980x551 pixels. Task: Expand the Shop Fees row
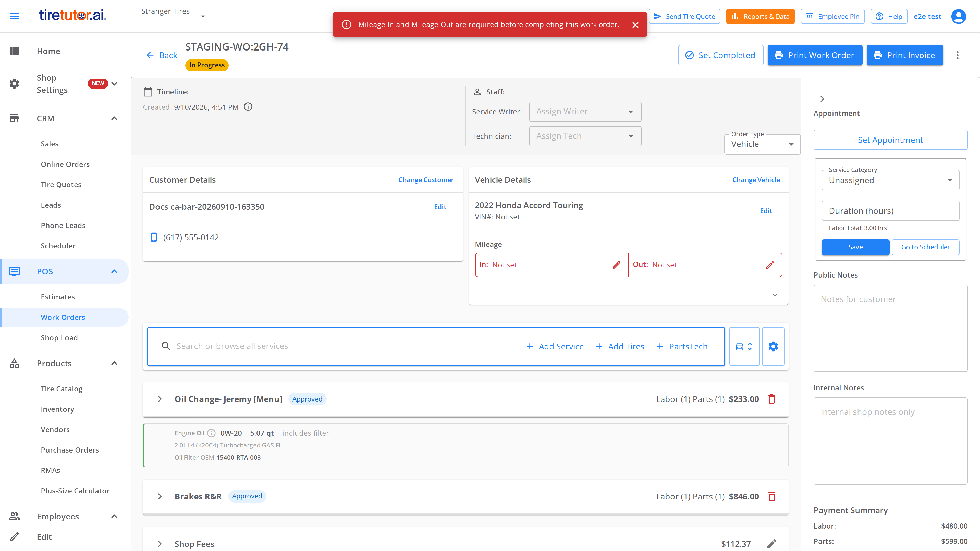coord(160,544)
